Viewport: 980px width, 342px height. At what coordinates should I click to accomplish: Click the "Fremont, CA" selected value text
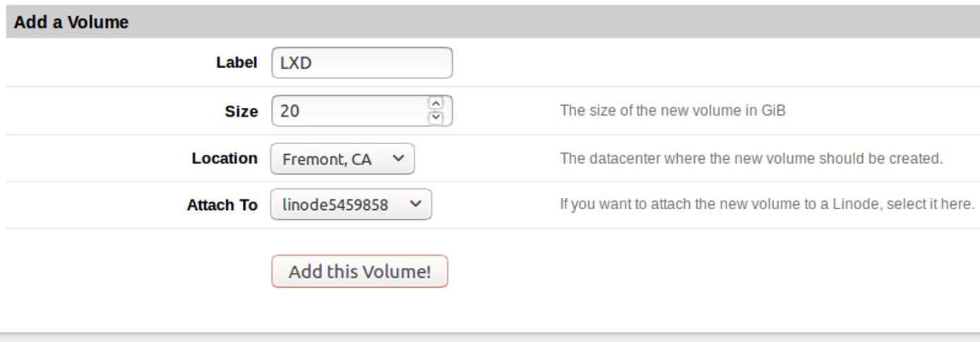tap(327, 160)
